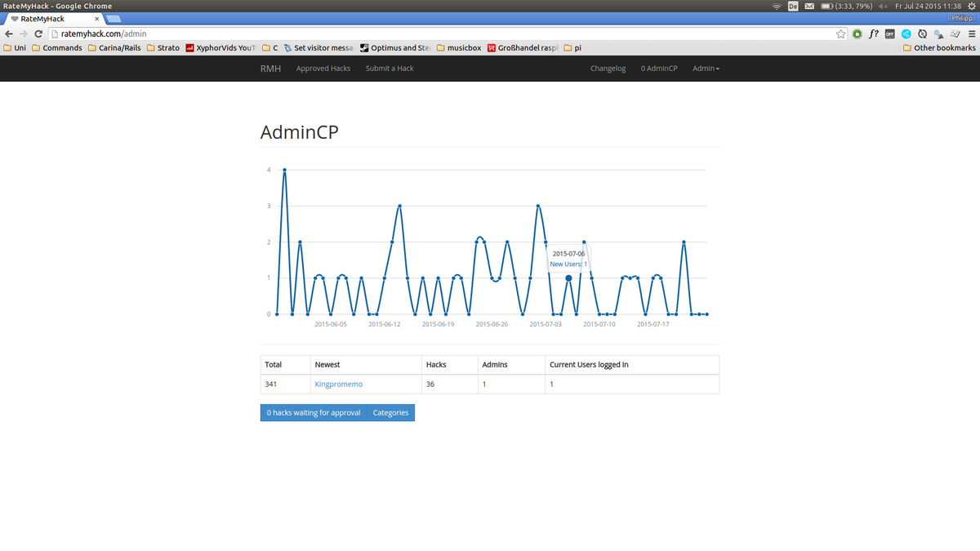
Task: Click the checkmark envelope extension icon
Action: 956,34
